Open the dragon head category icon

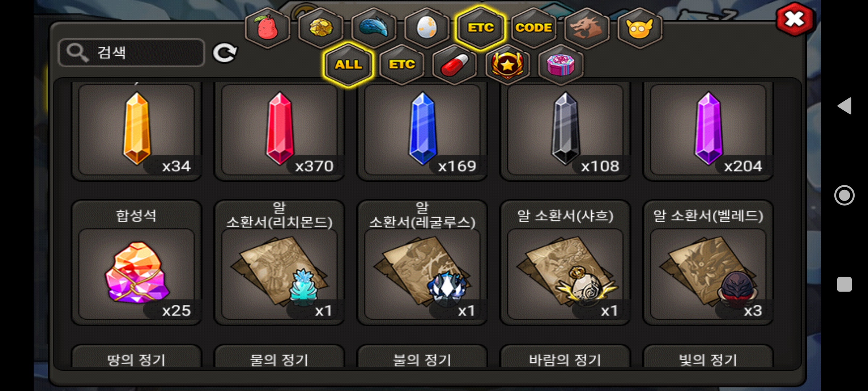[x=587, y=28]
